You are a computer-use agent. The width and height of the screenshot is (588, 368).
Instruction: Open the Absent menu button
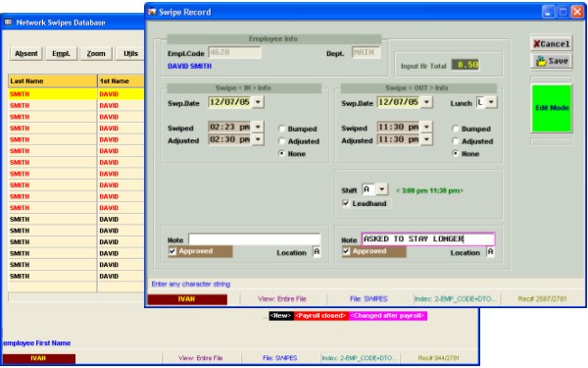tap(26, 54)
